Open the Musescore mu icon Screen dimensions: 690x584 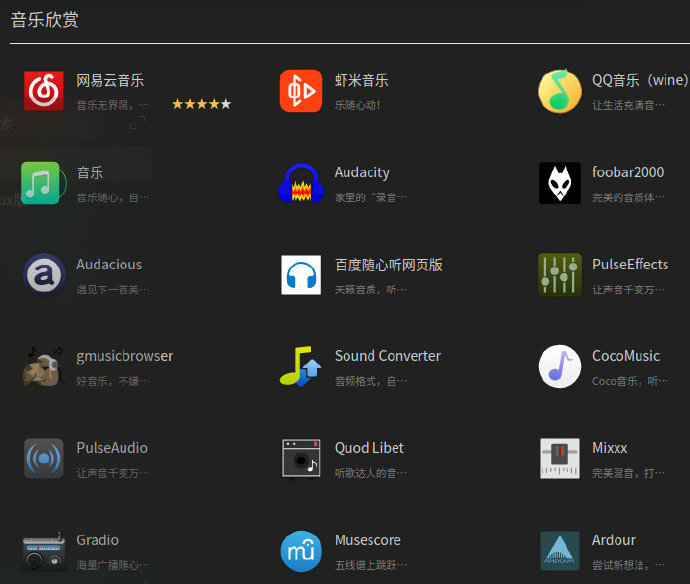click(301, 551)
